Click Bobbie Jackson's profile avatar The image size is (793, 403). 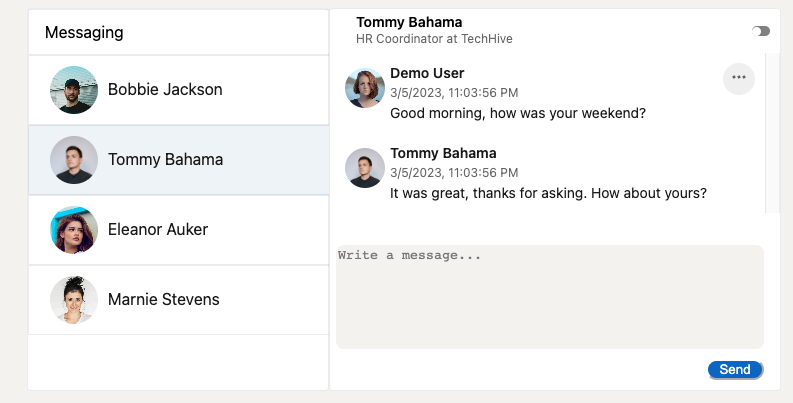click(x=74, y=90)
